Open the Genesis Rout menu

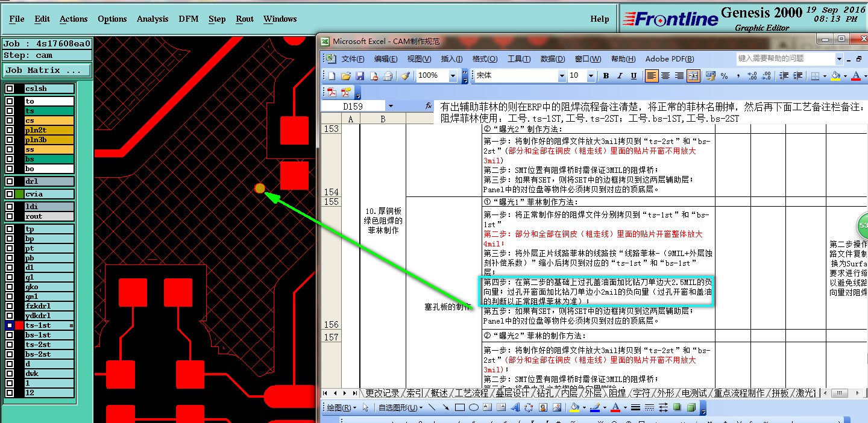click(x=245, y=19)
